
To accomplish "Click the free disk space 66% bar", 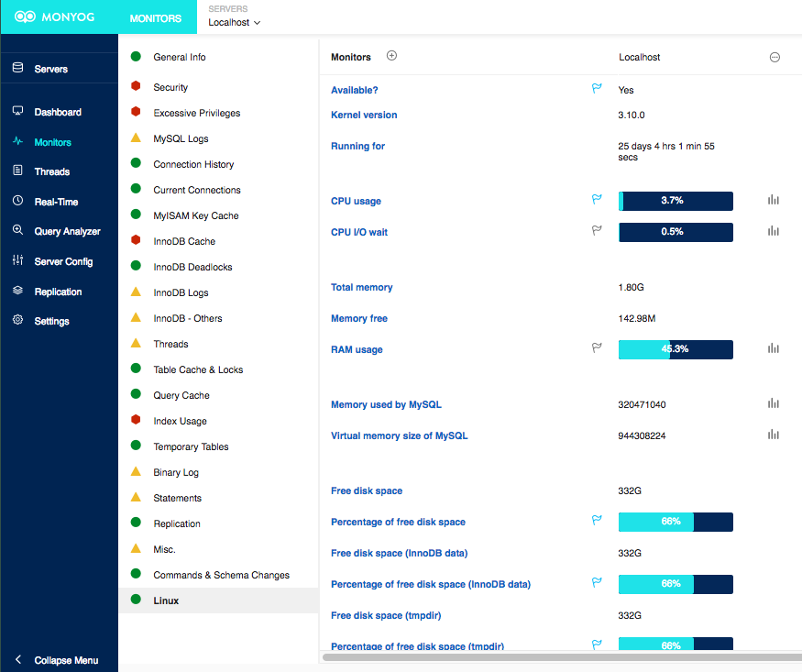I will (x=676, y=522).
